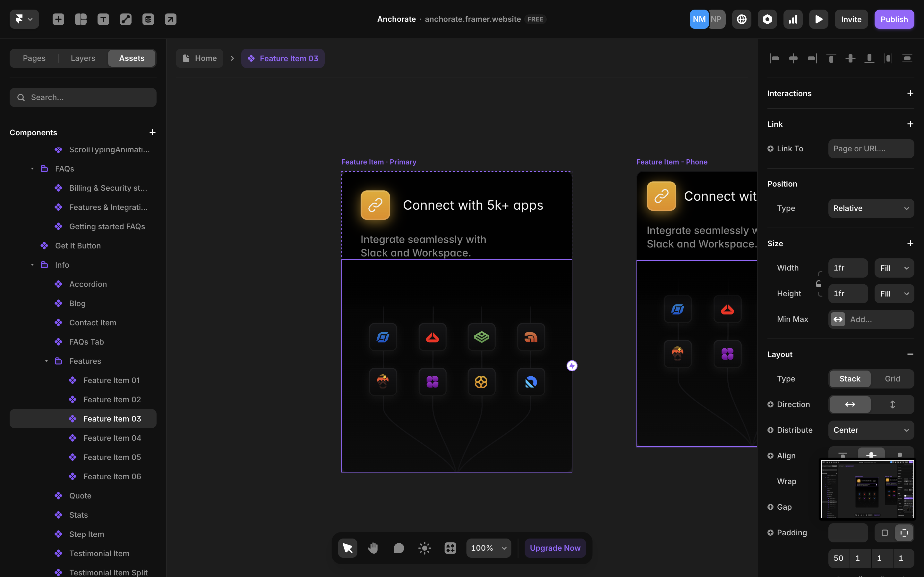
Task: Click the Upgrade Now button
Action: [555, 548]
